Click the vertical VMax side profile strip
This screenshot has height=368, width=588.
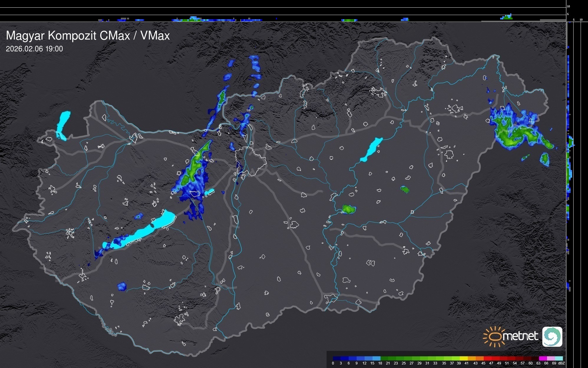(x=570, y=177)
